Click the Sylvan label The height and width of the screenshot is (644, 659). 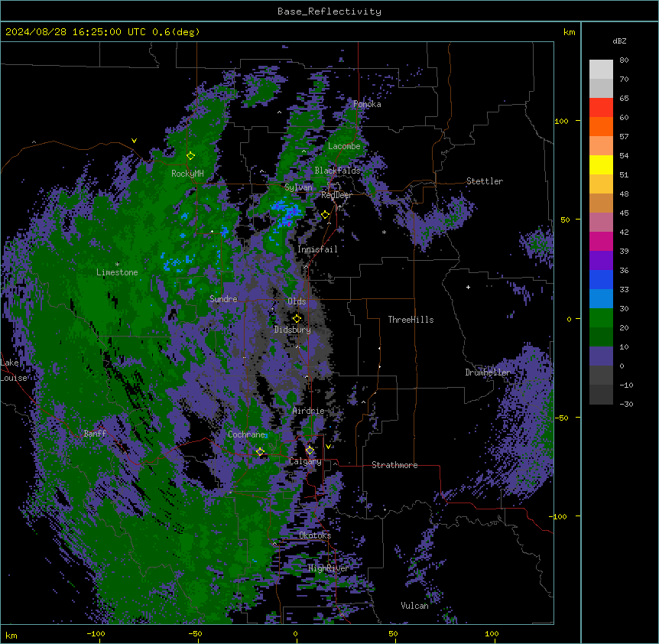coord(298,187)
